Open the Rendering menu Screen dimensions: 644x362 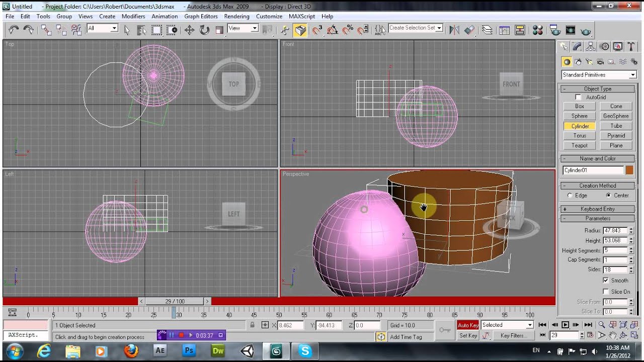click(x=236, y=16)
